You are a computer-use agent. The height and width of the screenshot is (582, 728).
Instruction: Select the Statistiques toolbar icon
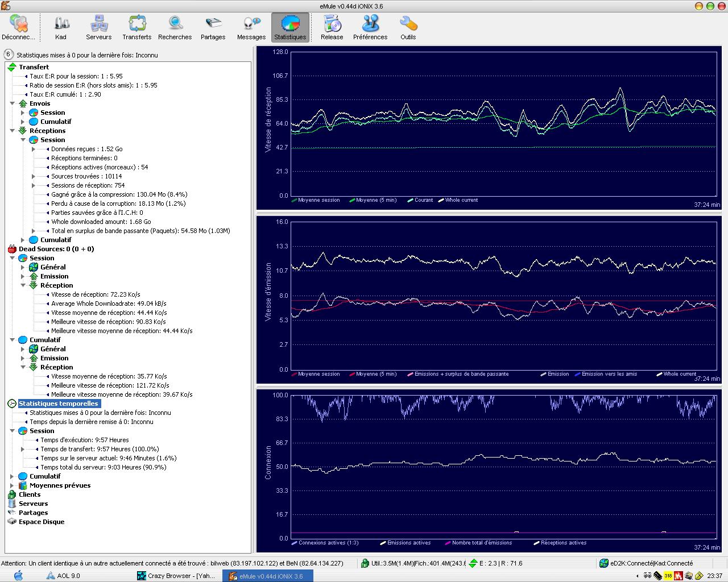(290, 27)
